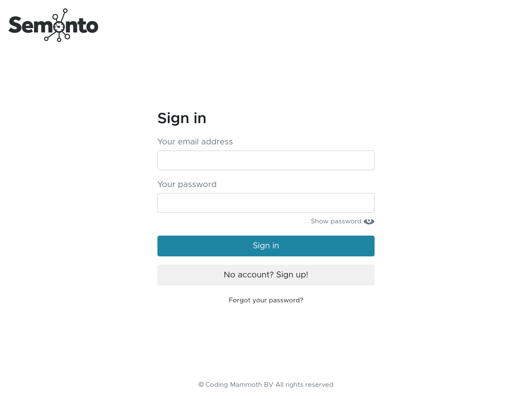Click the bottom node circle under the logo
The width and height of the screenshot is (532, 399).
[x=59, y=40]
